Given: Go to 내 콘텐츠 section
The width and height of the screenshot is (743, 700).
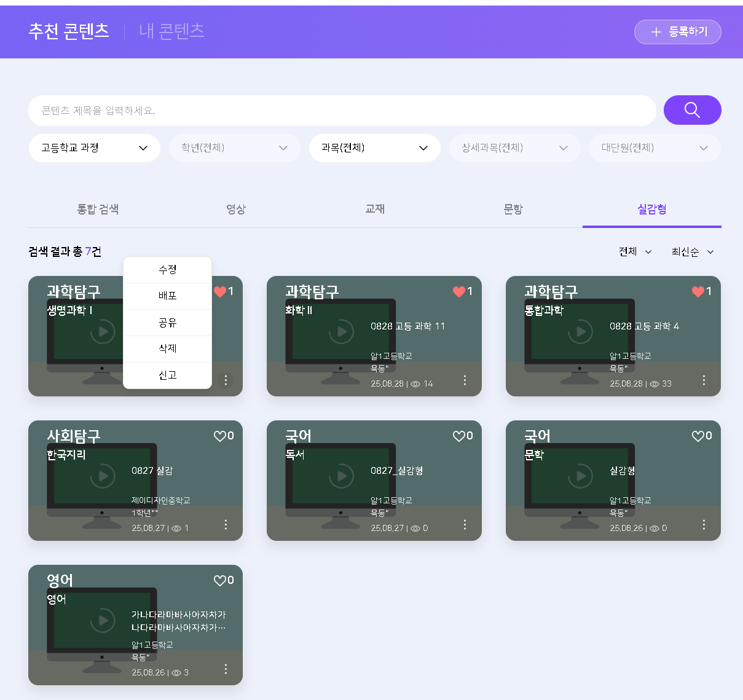Looking at the screenshot, I should pyautogui.click(x=171, y=31).
